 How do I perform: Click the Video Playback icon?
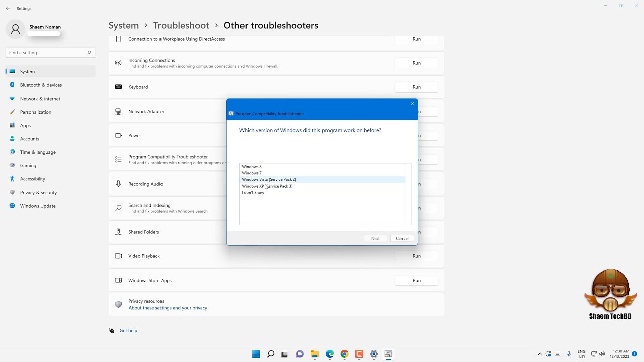click(x=118, y=256)
